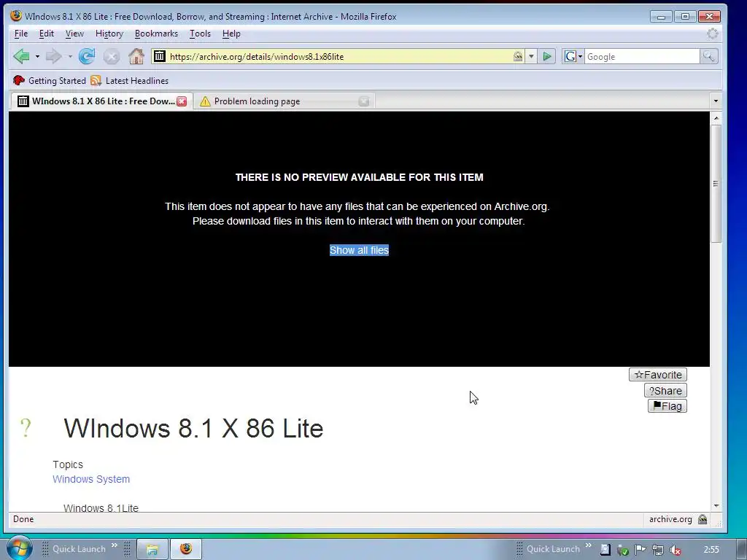
Task: Click the Done status text
Action: tap(23, 519)
